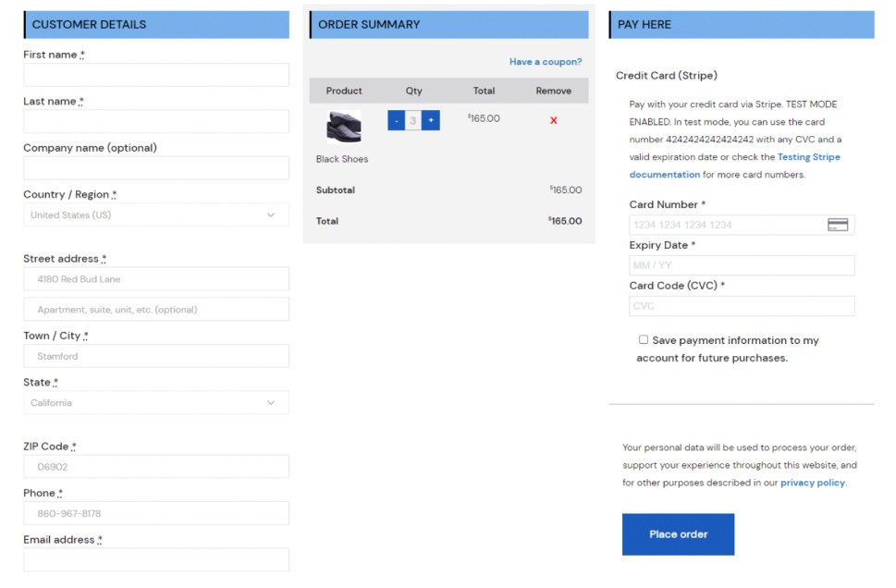Focus the ZIP Code field

(155, 467)
